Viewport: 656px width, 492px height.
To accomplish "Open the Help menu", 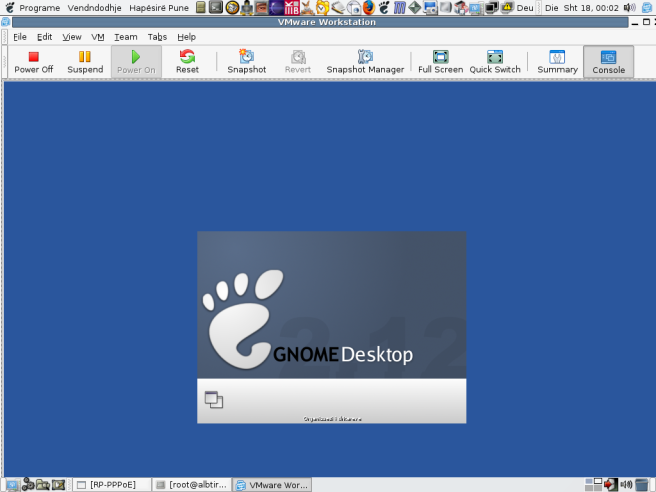I will pos(186,37).
